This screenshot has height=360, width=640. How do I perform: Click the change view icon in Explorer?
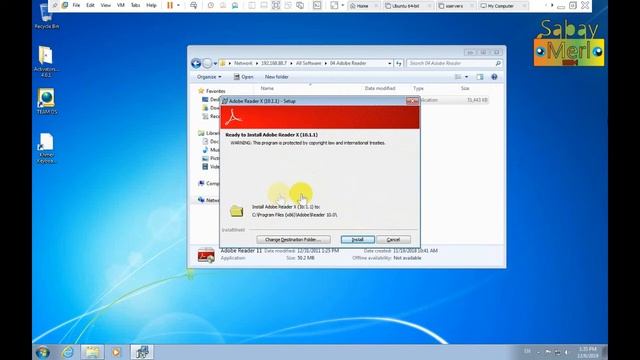pyautogui.click(x=458, y=77)
